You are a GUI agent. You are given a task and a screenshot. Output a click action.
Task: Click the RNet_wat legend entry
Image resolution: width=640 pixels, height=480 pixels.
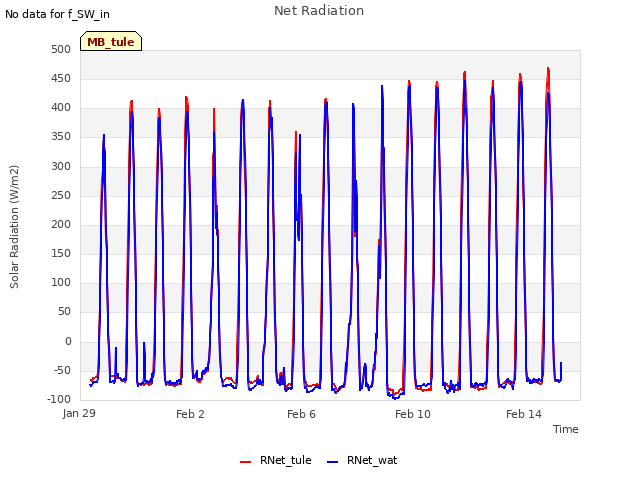click(362, 460)
